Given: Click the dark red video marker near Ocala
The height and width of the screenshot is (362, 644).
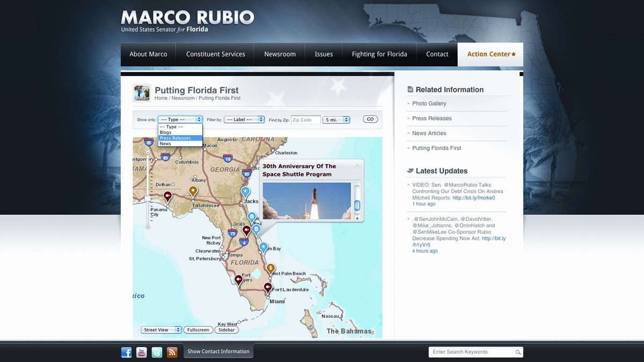Looking at the screenshot, I should [x=246, y=231].
